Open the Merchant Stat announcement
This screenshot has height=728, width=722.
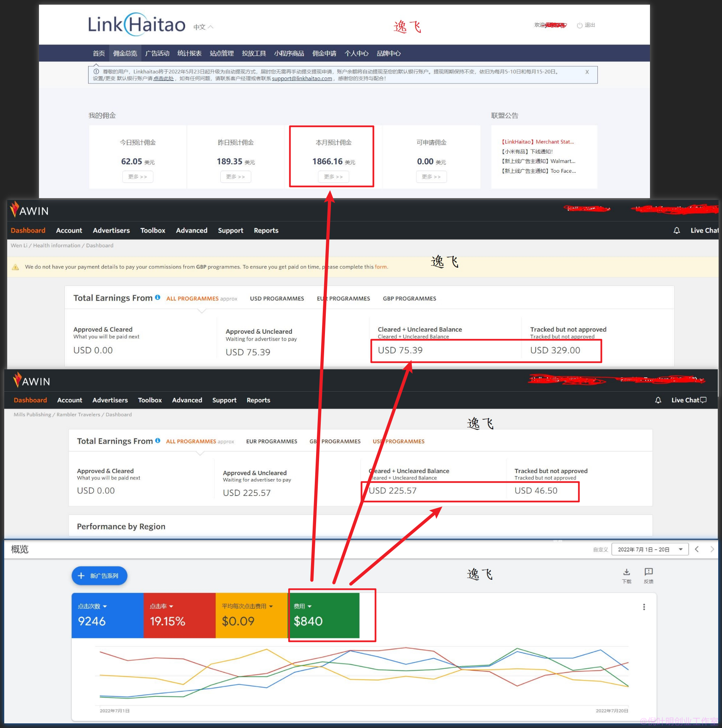[x=538, y=142]
